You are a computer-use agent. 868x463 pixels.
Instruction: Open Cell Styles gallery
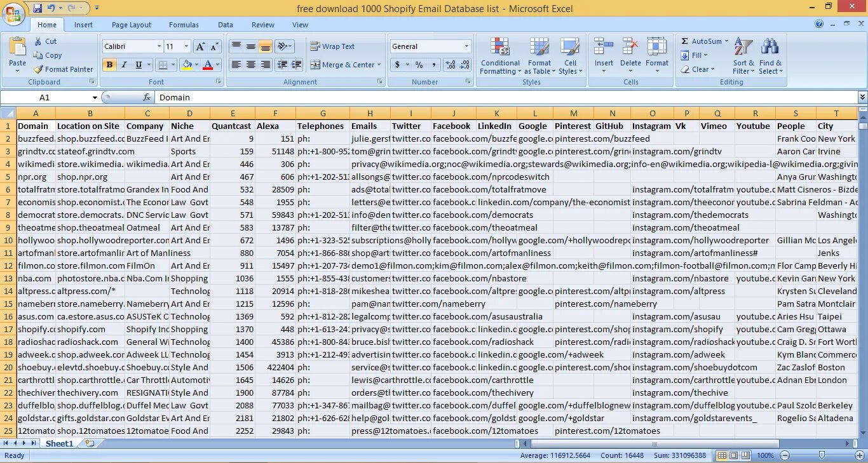tap(570, 56)
